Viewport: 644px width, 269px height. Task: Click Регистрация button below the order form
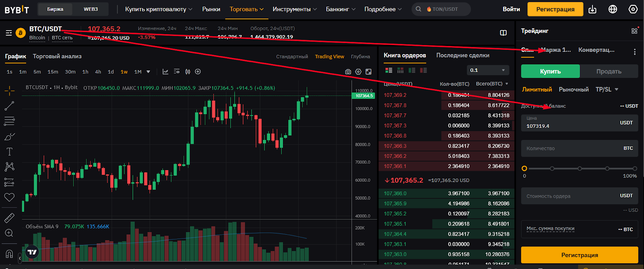tap(580, 255)
